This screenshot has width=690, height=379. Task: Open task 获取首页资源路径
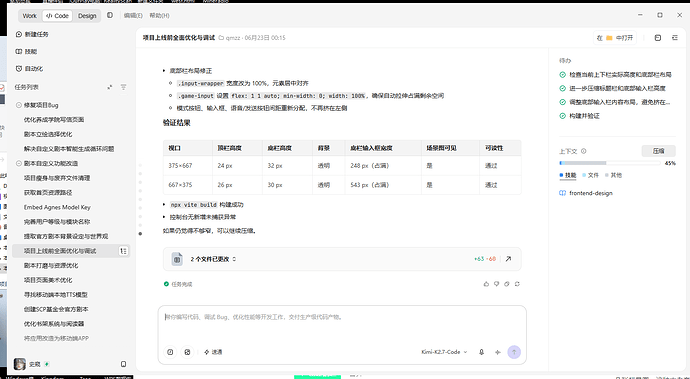(x=48, y=192)
